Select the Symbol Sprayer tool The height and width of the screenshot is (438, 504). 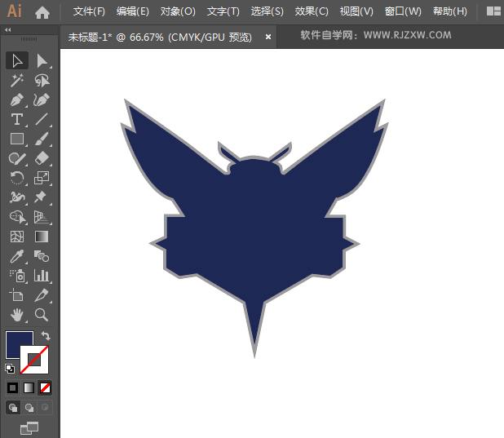17,276
